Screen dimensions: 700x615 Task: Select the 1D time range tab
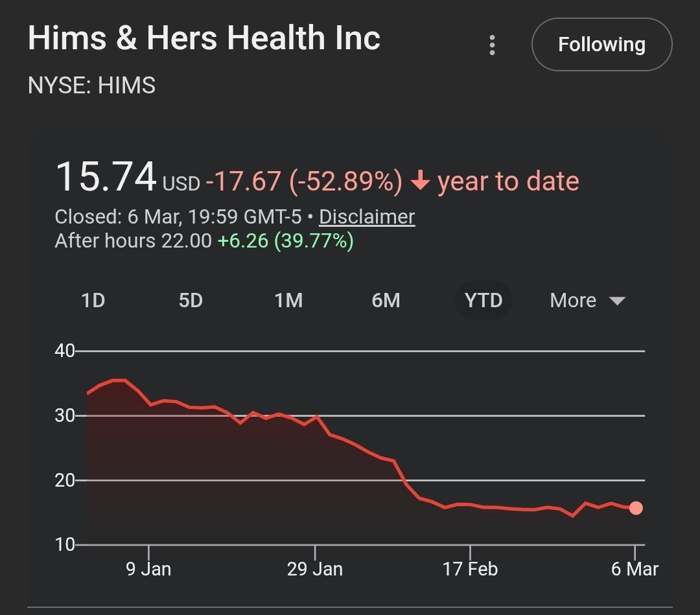(93, 300)
